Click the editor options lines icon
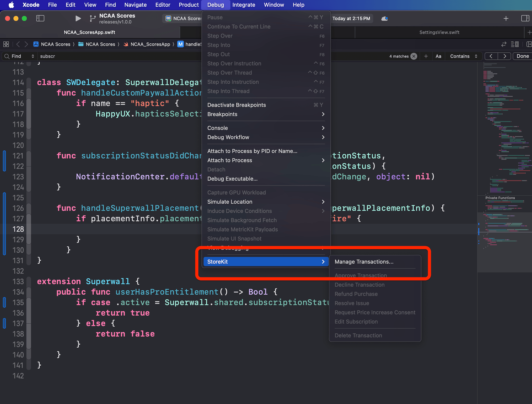532x404 pixels. click(x=515, y=44)
